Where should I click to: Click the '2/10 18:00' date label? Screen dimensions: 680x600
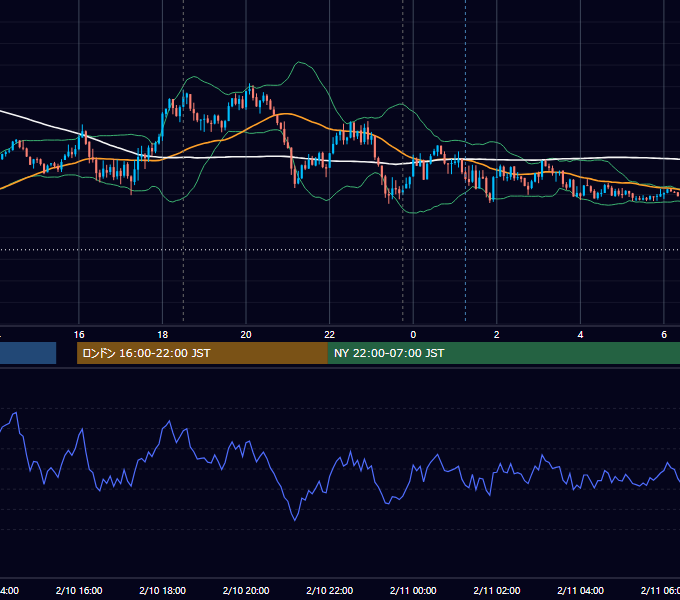coord(163,590)
